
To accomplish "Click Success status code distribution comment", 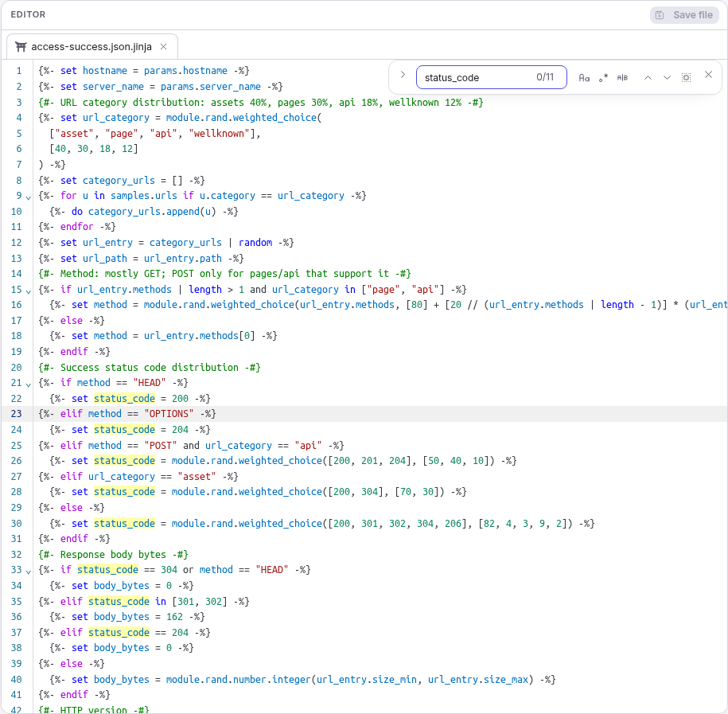I will [150, 368].
